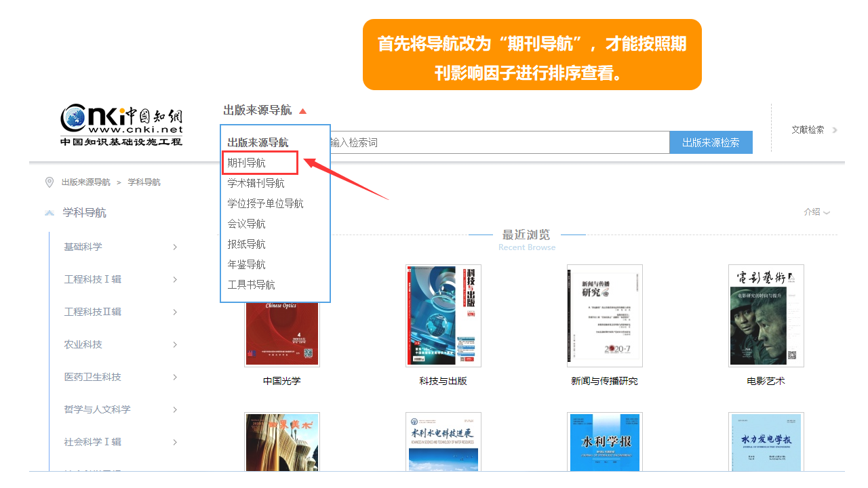Click the CNKI logo

click(121, 126)
